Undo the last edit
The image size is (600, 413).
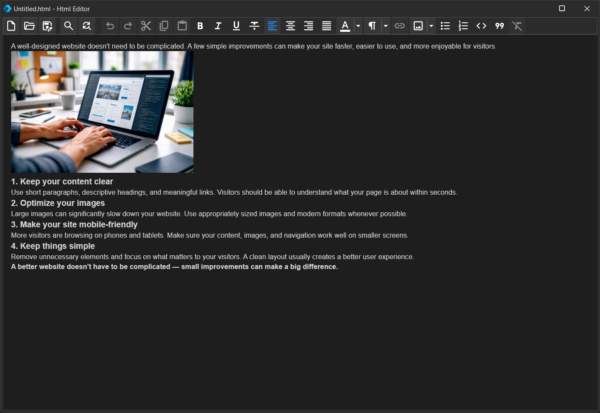click(110, 26)
